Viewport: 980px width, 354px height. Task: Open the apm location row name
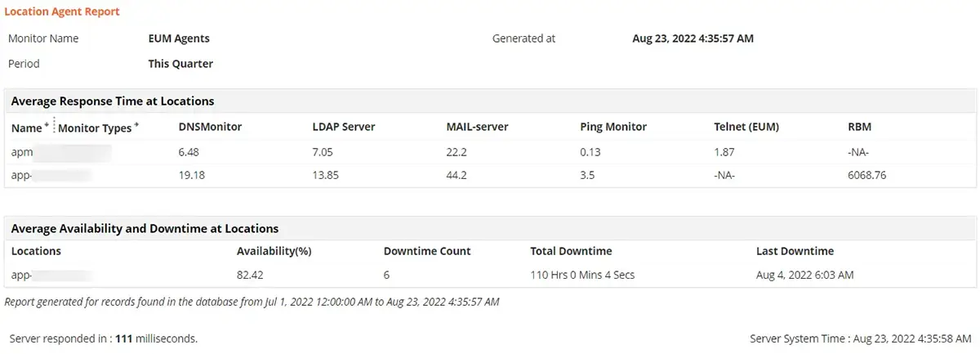pyautogui.click(x=21, y=151)
